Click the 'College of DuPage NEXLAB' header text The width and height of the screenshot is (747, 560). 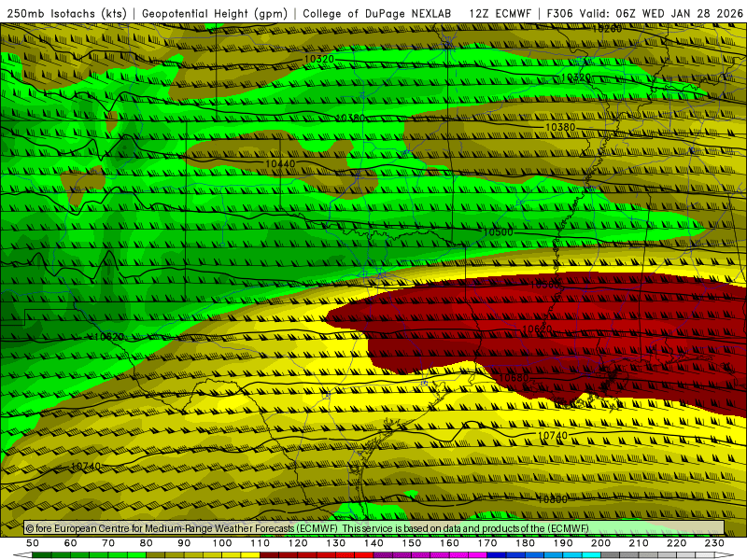click(x=377, y=13)
